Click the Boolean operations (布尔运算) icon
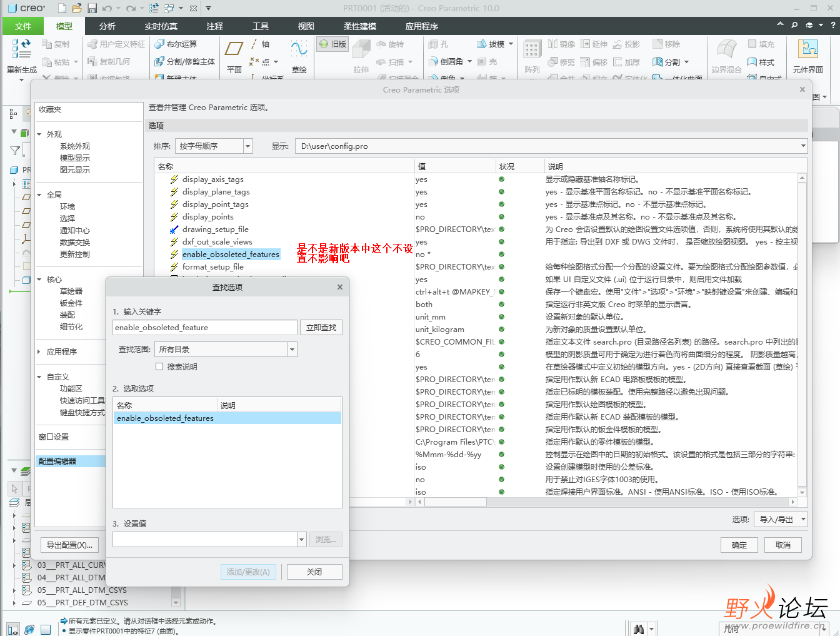 159,44
